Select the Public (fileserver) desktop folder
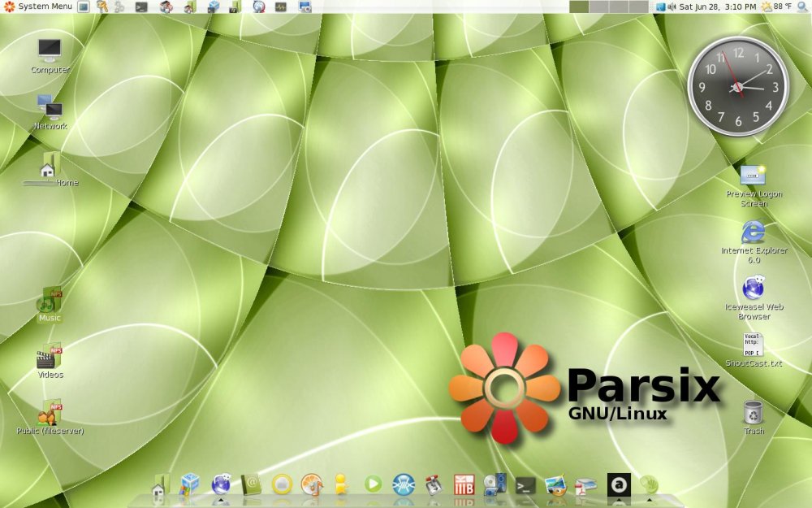This screenshot has height=508, width=812. (x=50, y=417)
